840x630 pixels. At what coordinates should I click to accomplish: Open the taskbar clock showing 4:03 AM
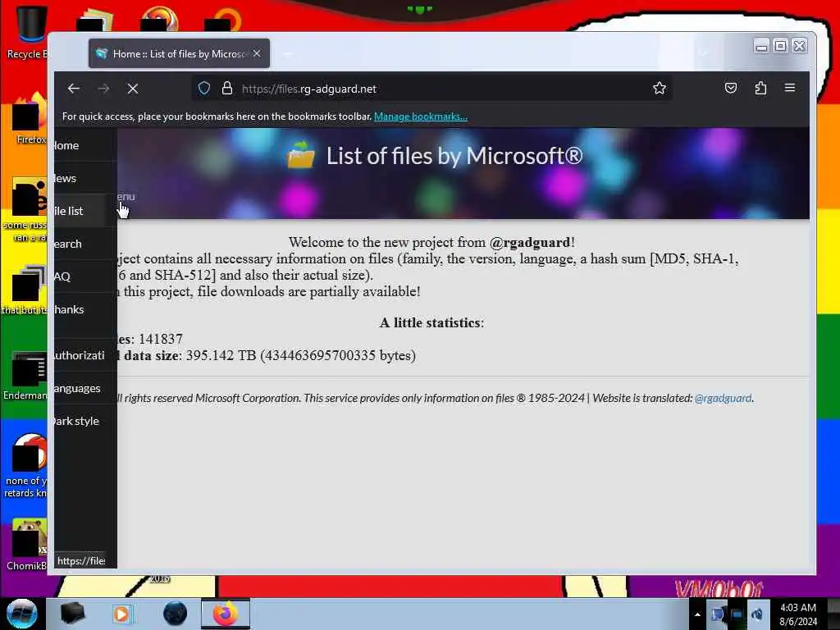point(797,614)
